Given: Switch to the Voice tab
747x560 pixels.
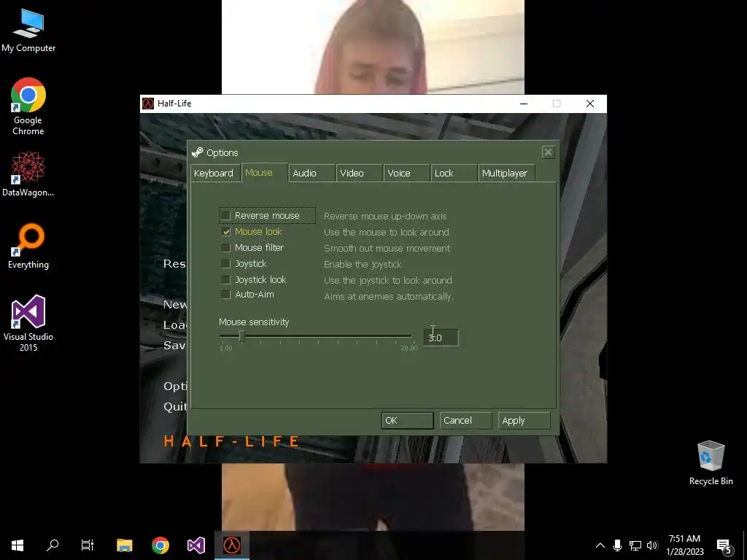Looking at the screenshot, I should (406, 174).
